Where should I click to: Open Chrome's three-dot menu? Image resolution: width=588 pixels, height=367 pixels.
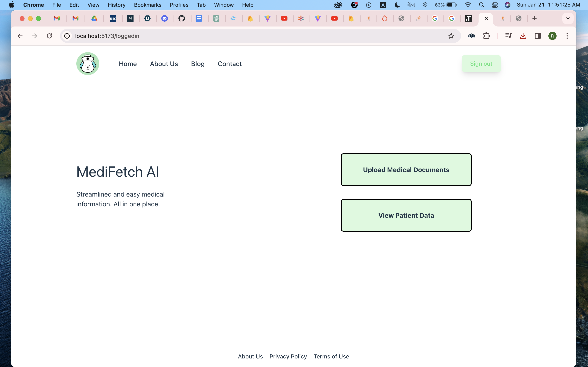pos(567,36)
